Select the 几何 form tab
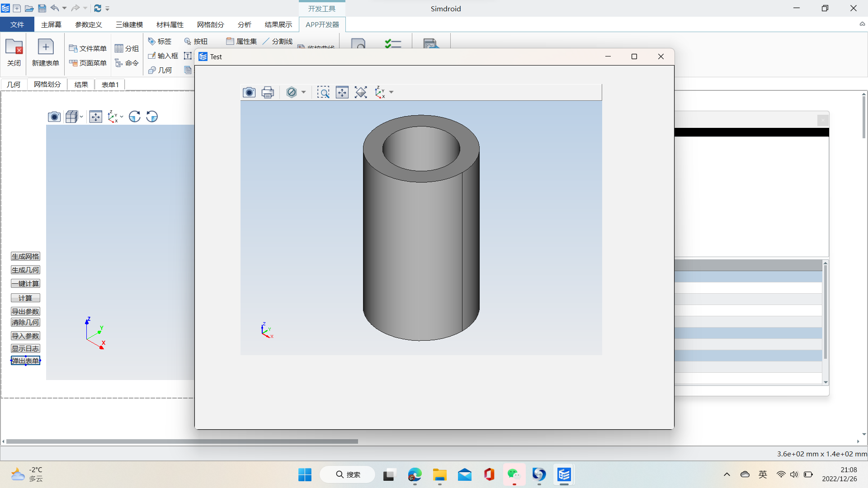Image resolution: width=868 pixels, height=488 pixels. [14, 84]
